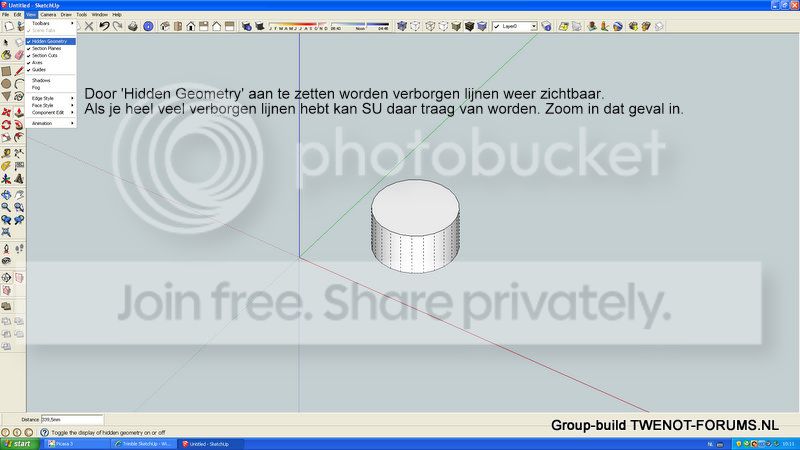The image size is (800, 450).
Task: Select the Polygon tool
Action: [6, 96]
